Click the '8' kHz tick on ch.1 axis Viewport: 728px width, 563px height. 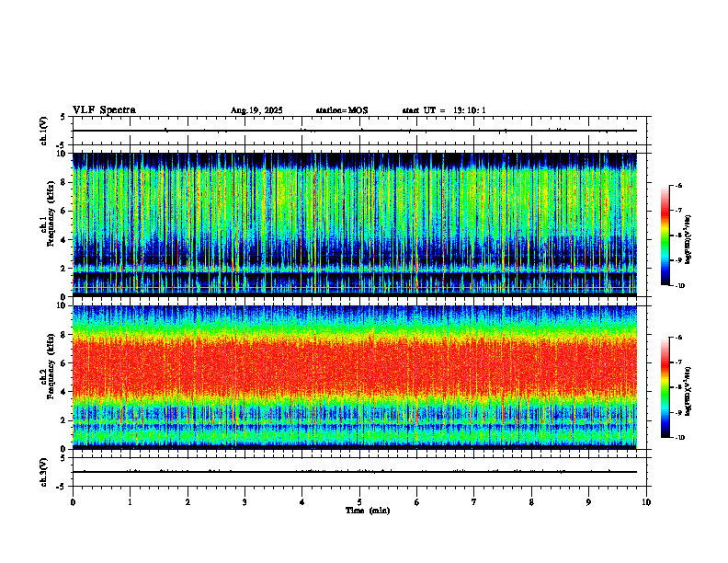(64, 182)
